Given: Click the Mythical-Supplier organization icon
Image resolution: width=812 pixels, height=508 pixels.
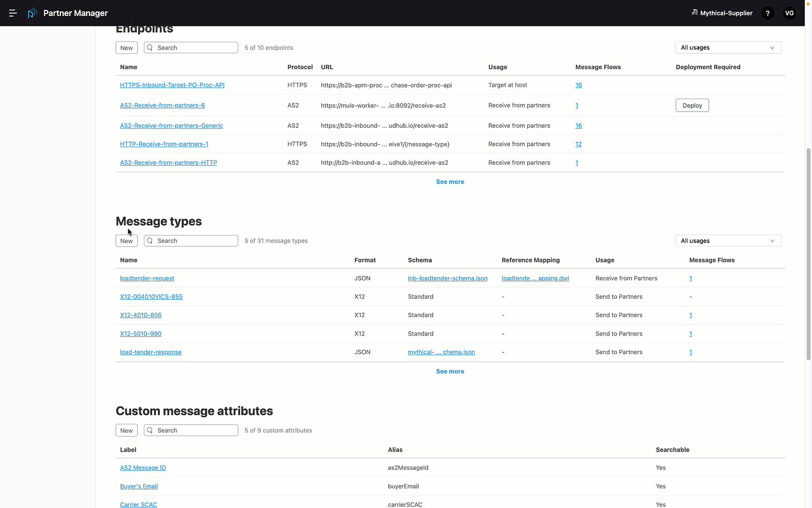Looking at the screenshot, I should pos(695,13).
